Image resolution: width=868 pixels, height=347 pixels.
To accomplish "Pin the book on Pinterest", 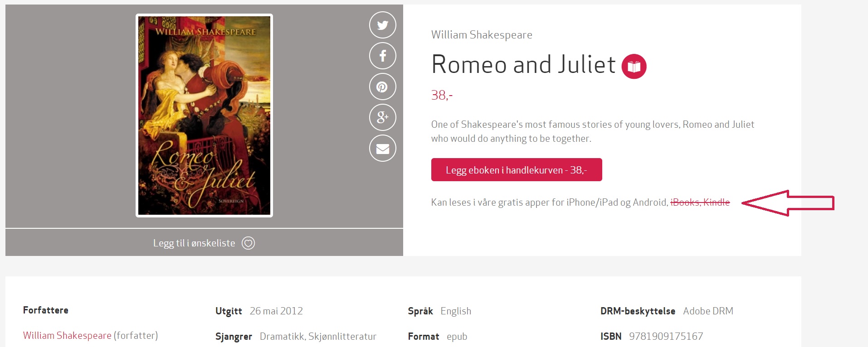I will [382, 87].
